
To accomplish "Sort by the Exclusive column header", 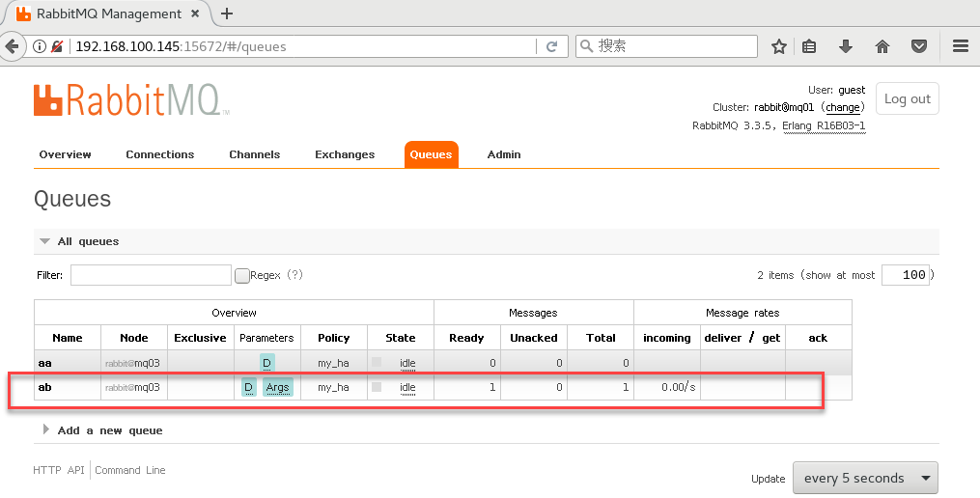I will (200, 338).
